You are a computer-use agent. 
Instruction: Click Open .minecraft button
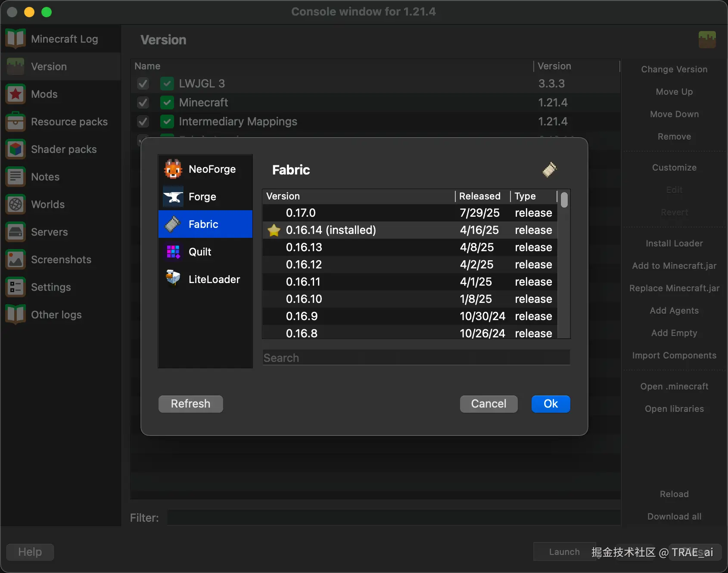674,386
